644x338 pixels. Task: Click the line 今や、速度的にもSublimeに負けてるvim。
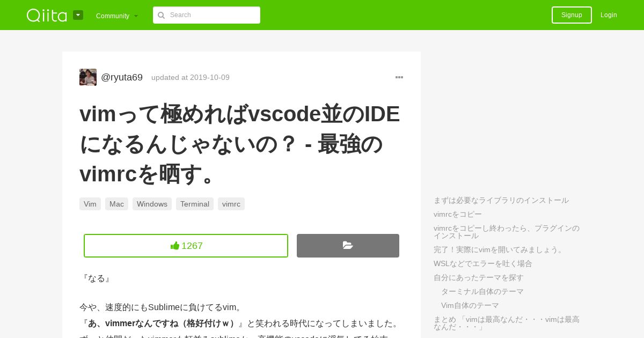tap(162, 307)
